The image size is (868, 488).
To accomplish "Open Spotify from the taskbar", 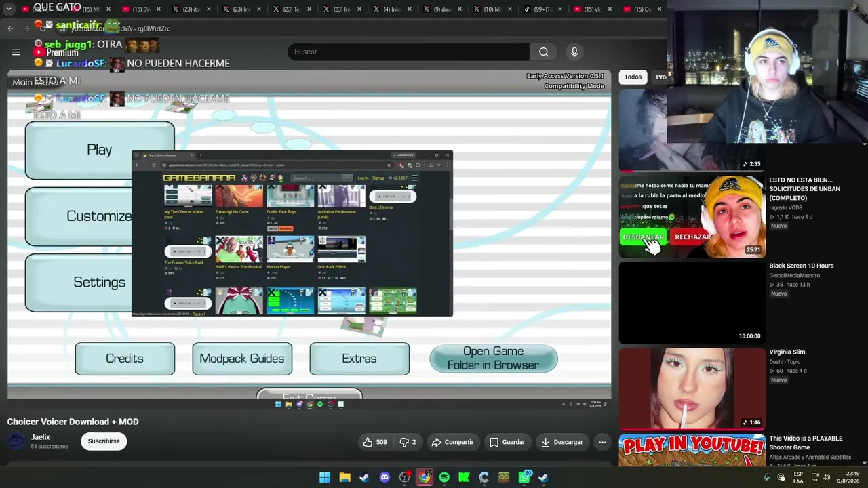I will (444, 477).
